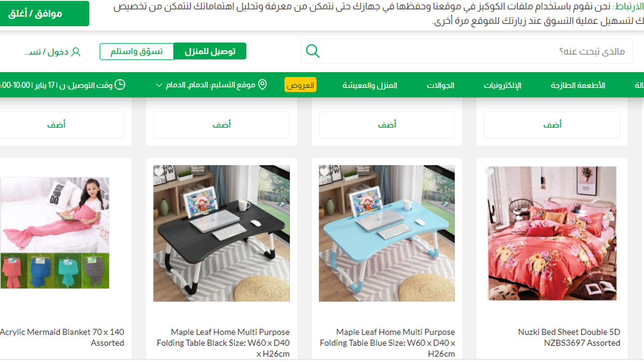Expand the delivery location dropdown chevron
Screen dimensions: 644x362
(x=159, y=85)
